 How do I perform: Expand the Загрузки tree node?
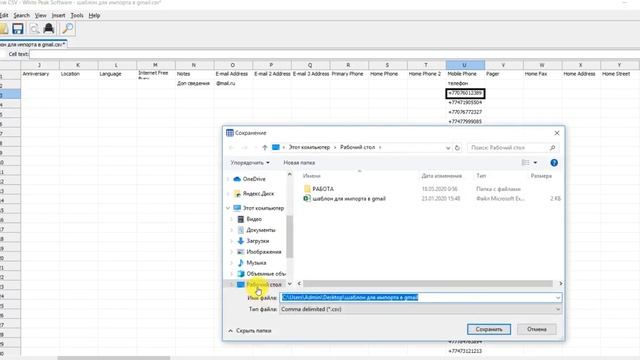click(231, 241)
